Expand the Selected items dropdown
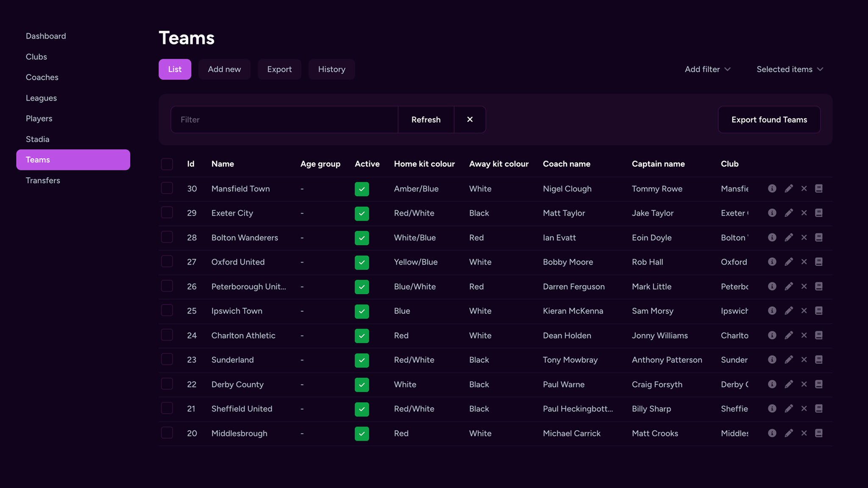868x488 pixels. 789,69
